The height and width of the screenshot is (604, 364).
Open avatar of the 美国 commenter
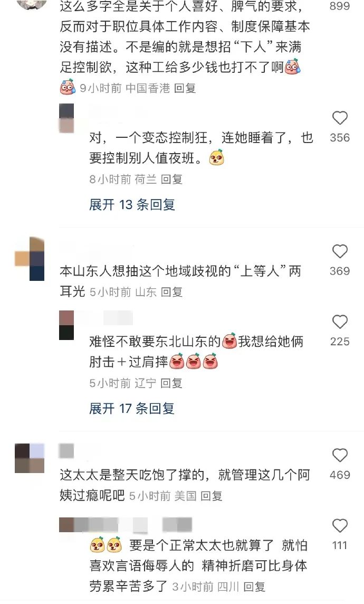pyautogui.click(x=30, y=458)
